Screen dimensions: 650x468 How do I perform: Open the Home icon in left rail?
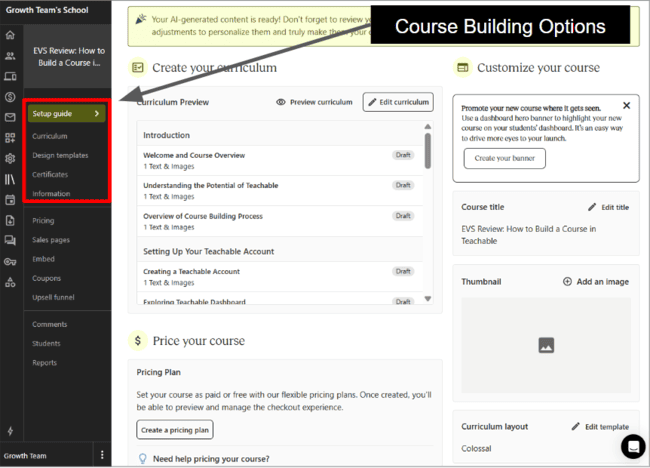(10, 35)
